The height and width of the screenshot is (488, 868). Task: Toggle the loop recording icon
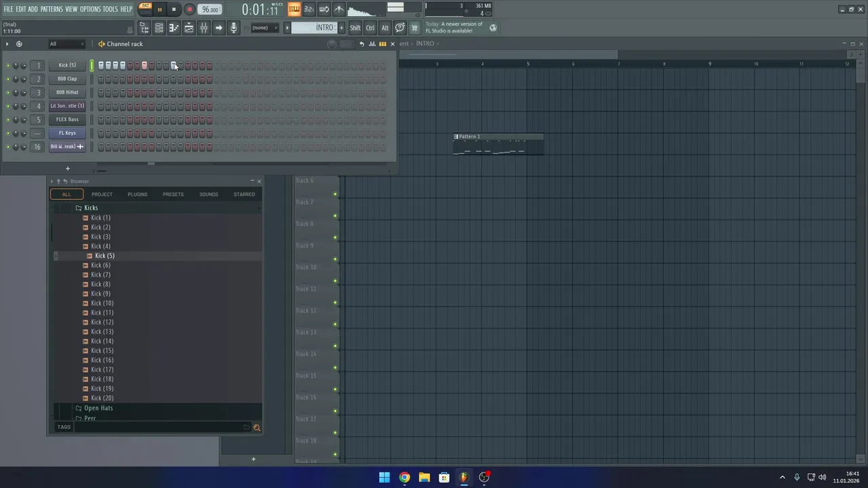click(x=324, y=9)
